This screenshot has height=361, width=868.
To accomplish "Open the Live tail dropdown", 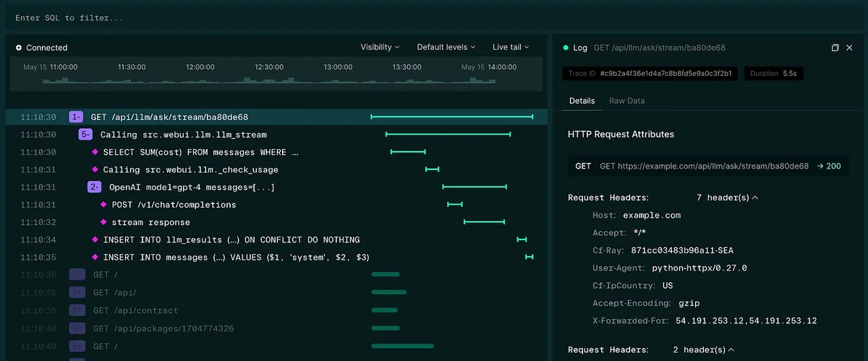I will (x=511, y=47).
